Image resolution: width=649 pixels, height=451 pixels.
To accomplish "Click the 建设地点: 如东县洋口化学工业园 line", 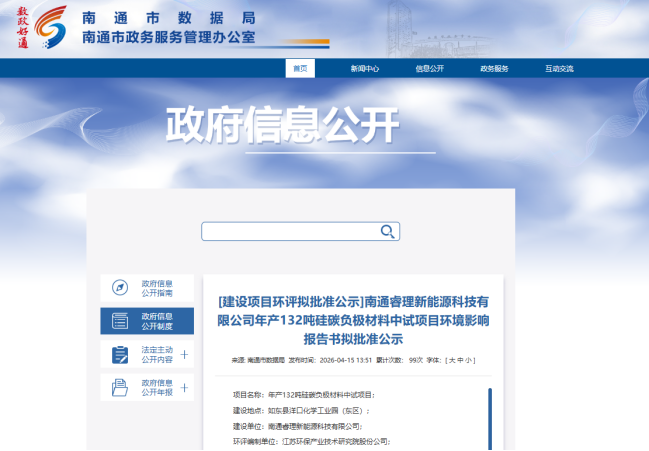I will click(301, 411).
